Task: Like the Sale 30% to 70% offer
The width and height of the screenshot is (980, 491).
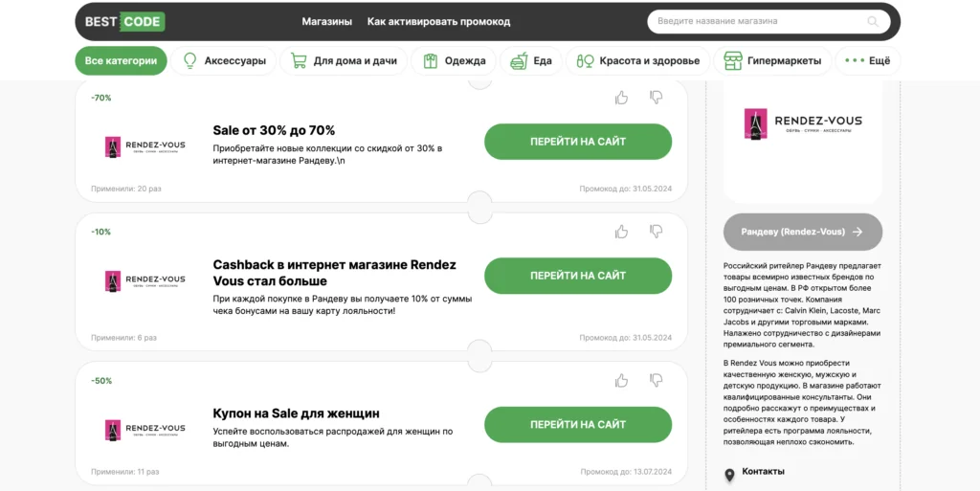Action: pyautogui.click(x=622, y=98)
